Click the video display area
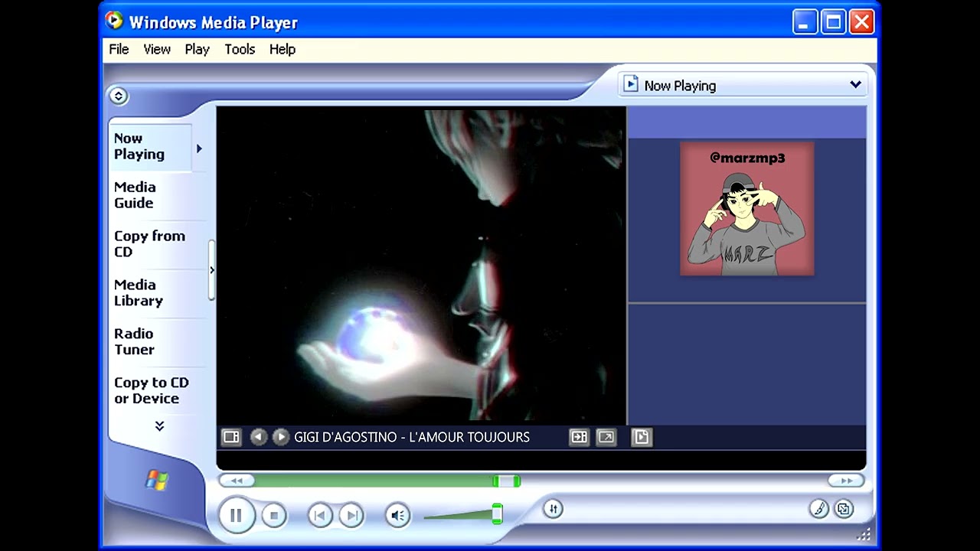Screen dimensions: 980x551 tap(421, 265)
